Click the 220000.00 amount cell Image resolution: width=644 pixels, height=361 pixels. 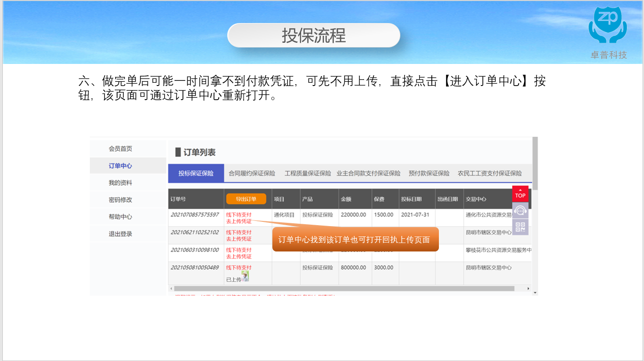point(353,215)
